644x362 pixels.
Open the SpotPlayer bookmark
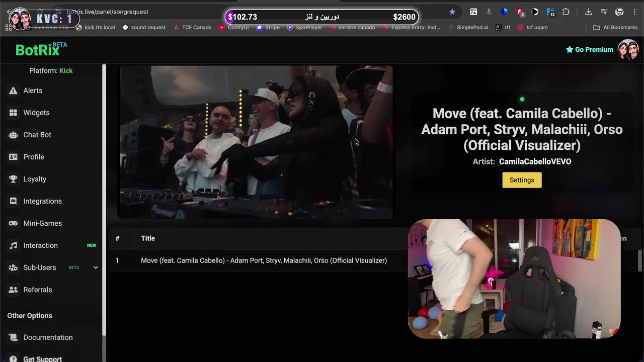tap(304, 27)
